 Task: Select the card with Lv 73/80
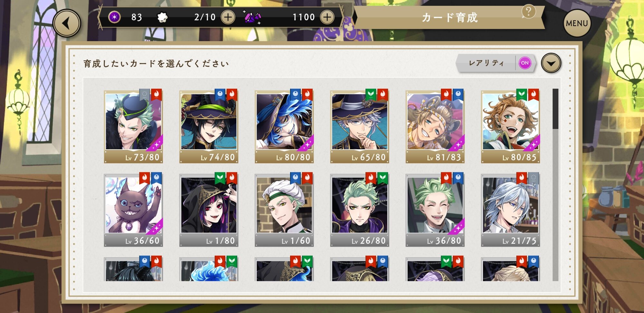pos(133,126)
